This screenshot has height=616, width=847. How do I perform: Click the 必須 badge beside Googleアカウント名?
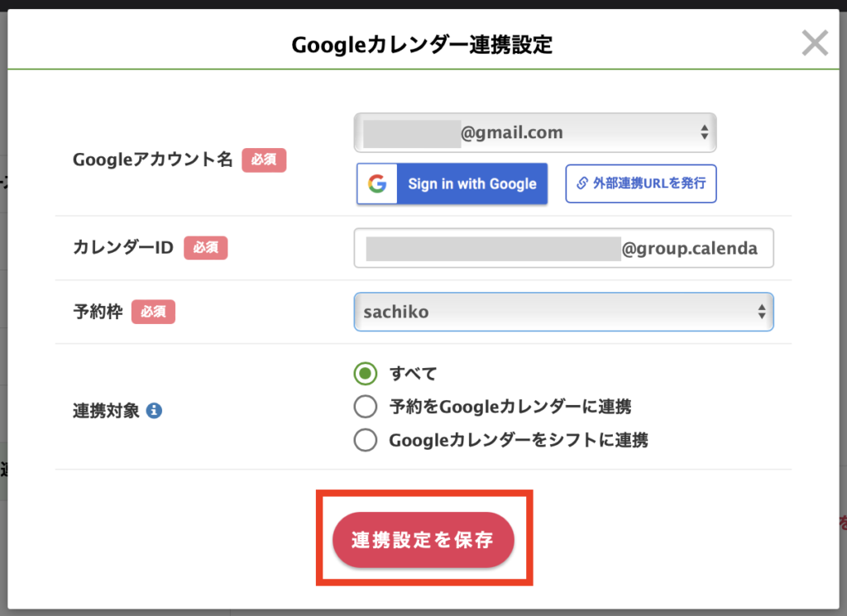click(x=264, y=160)
